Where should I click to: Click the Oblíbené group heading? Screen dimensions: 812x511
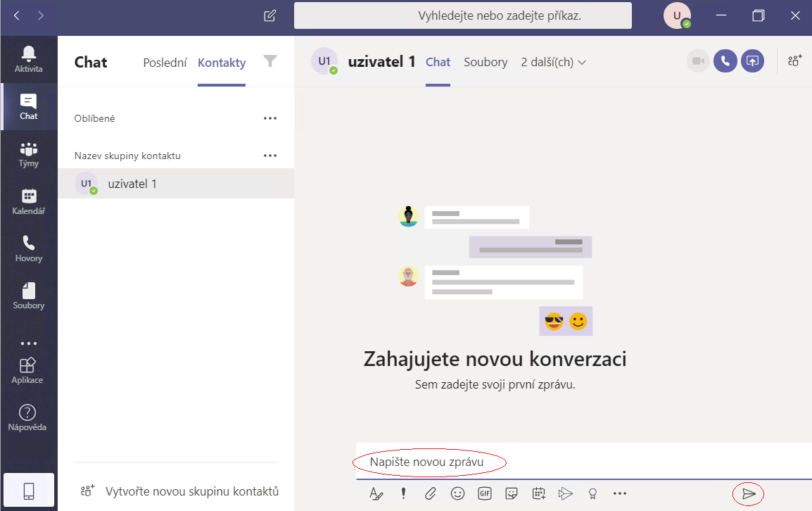[94, 118]
